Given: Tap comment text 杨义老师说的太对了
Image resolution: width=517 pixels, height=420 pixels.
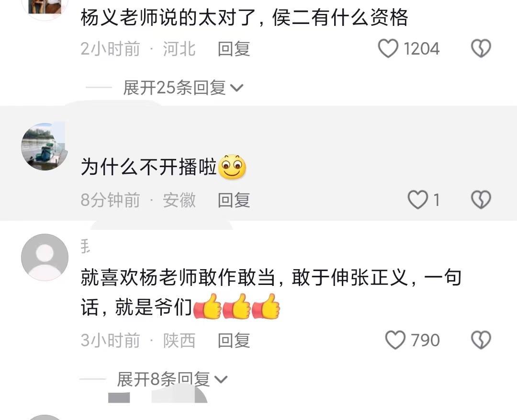Looking at the screenshot, I should point(169,17).
